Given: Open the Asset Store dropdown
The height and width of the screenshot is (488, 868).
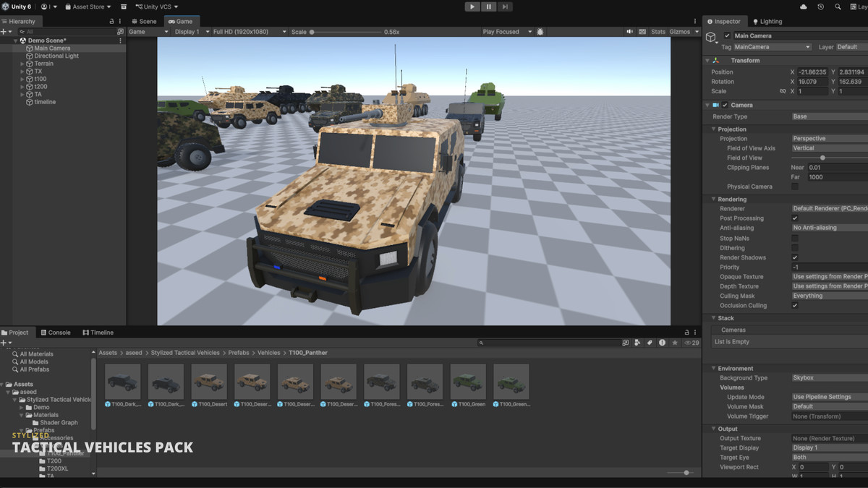Looking at the screenshot, I should [88, 7].
